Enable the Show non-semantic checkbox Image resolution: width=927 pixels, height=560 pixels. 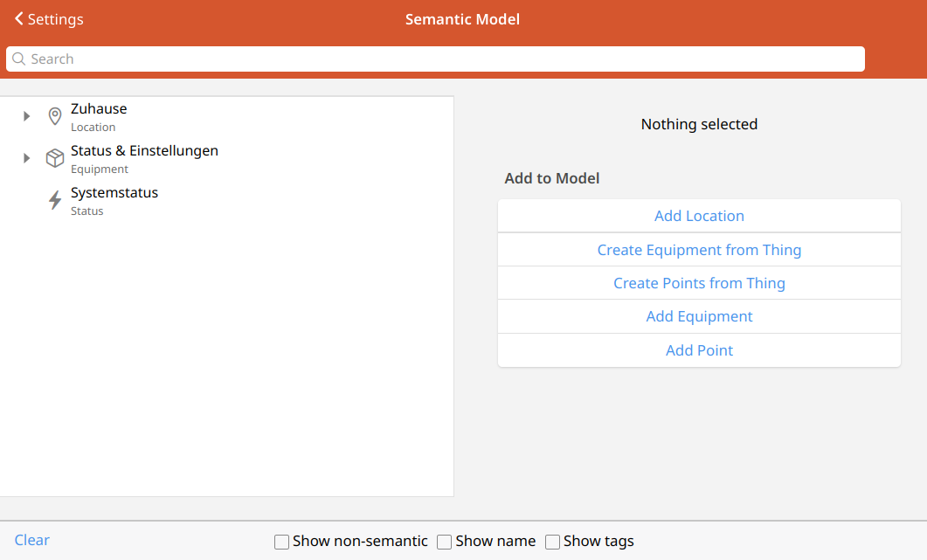point(281,542)
